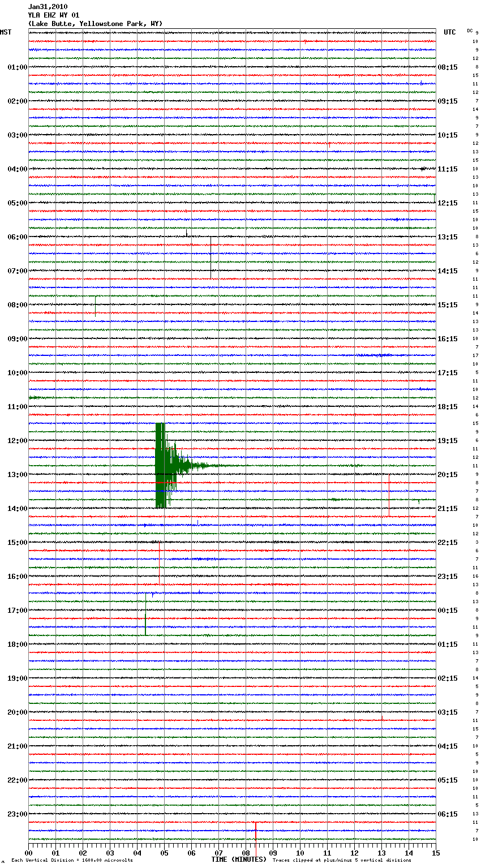Select the 07:00 MST row label
Image resolution: width=481 pixels, height=868 pixels.
(18, 271)
